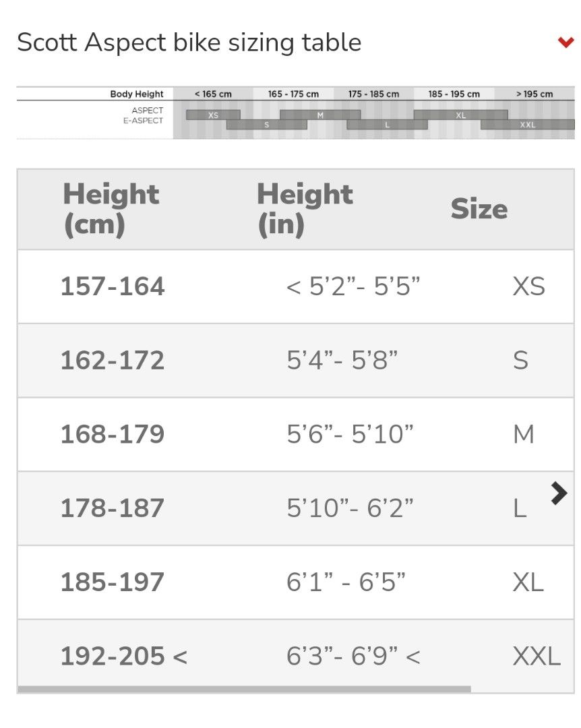Click the L bar in the size chart
Image resolution: width=581 pixels, height=728 pixels.
click(387, 125)
